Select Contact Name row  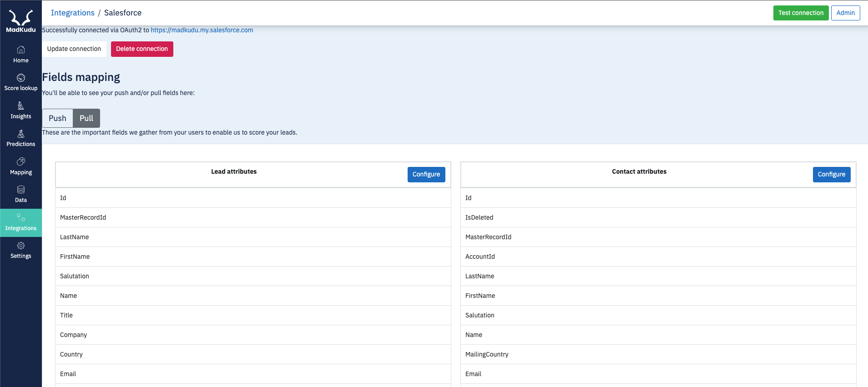click(x=658, y=335)
